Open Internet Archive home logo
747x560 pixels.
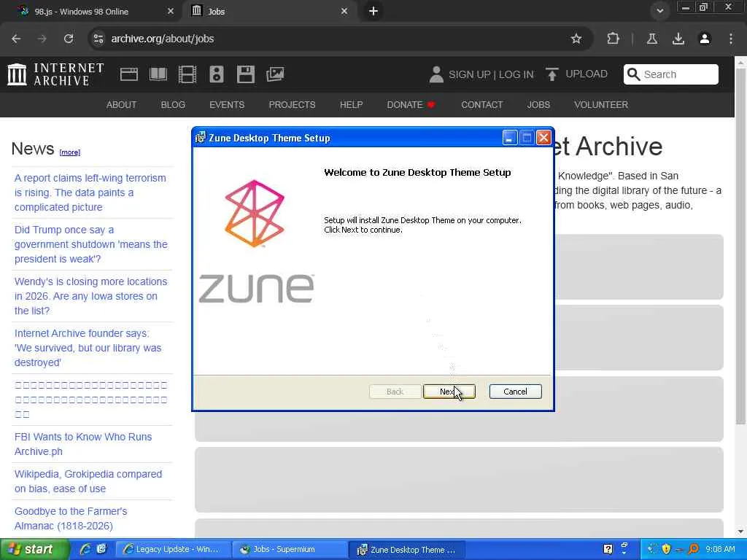[55, 74]
